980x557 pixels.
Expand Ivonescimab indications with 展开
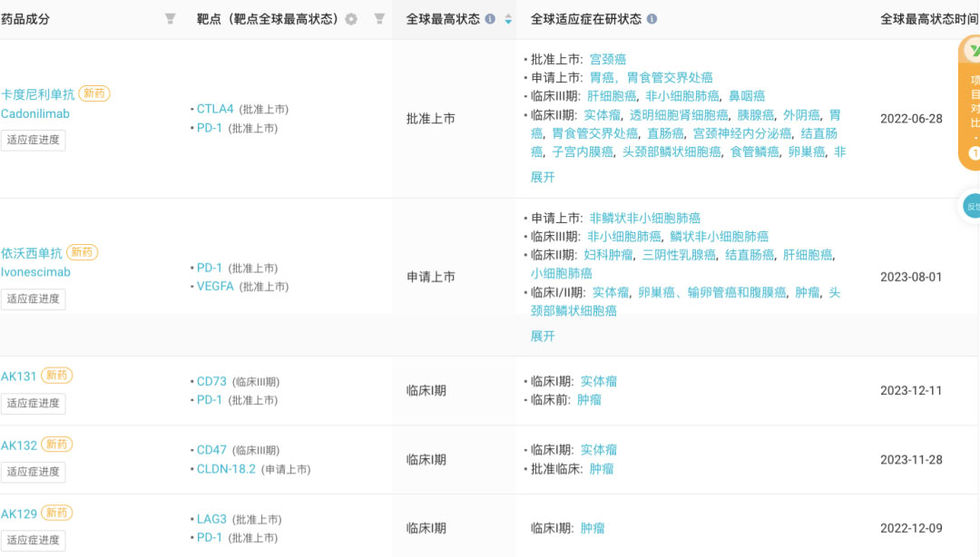click(x=543, y=336)
